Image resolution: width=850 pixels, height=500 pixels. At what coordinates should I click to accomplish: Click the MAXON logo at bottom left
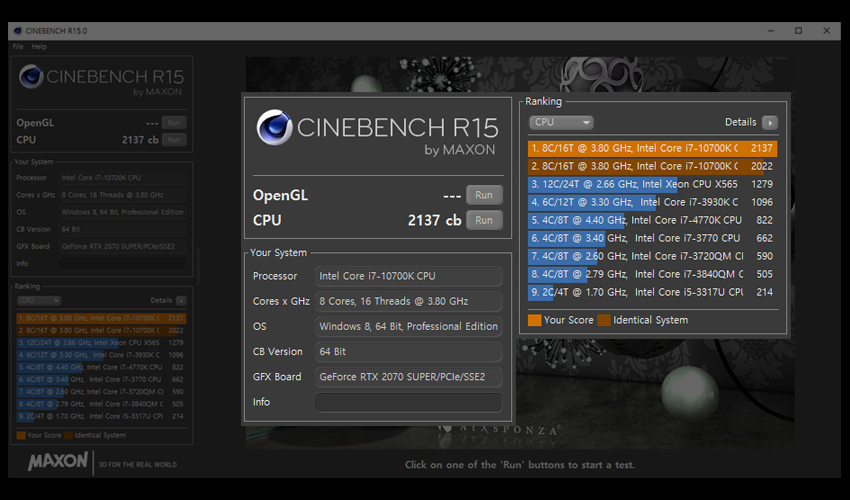tap(58, 461)
